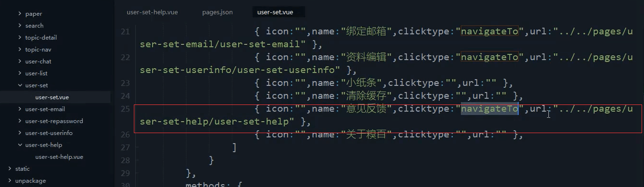Click the string "关于糗百" in code
This screenshot has height=187, width=644.
(366, 135)
